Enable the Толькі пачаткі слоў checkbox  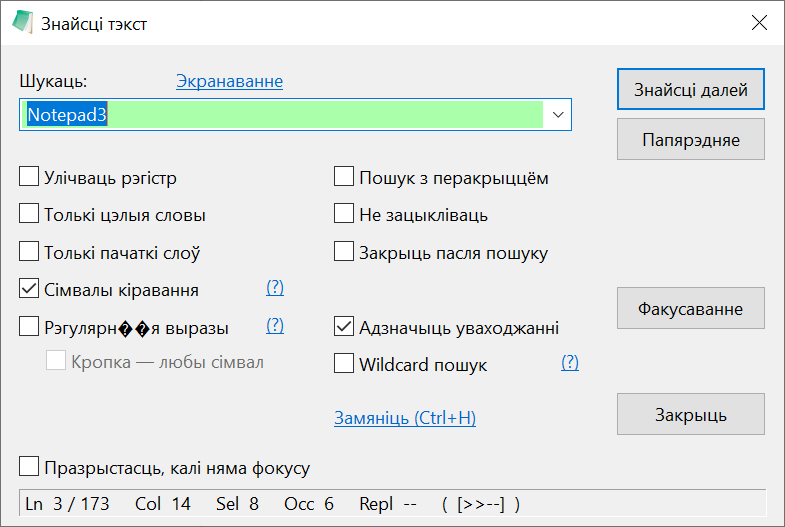(29, 251)
